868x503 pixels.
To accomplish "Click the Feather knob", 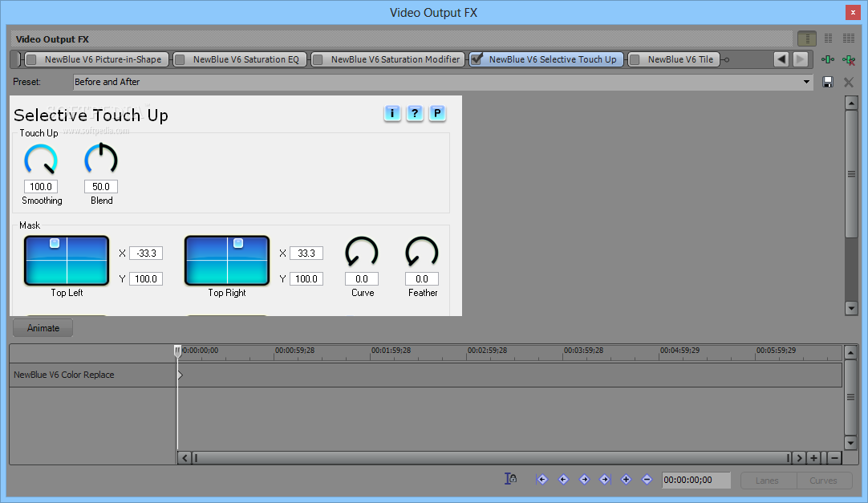I will click(422, 253).
